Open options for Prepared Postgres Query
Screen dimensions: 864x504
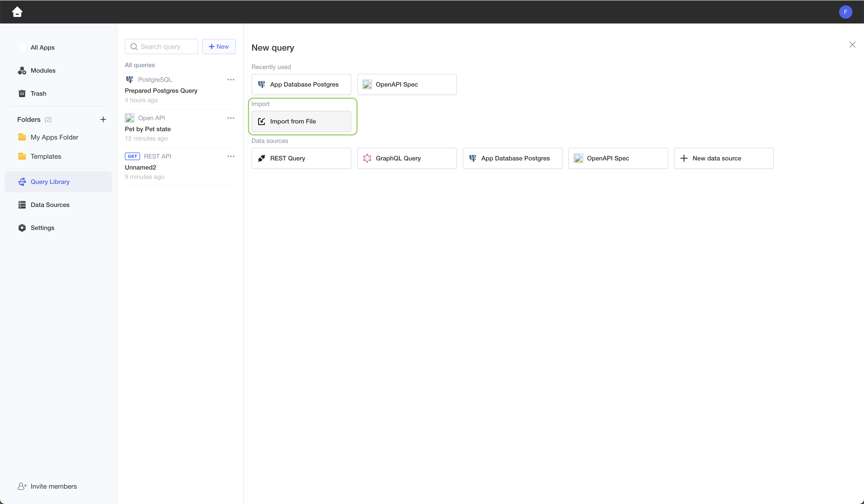click(x=231, y=80)
